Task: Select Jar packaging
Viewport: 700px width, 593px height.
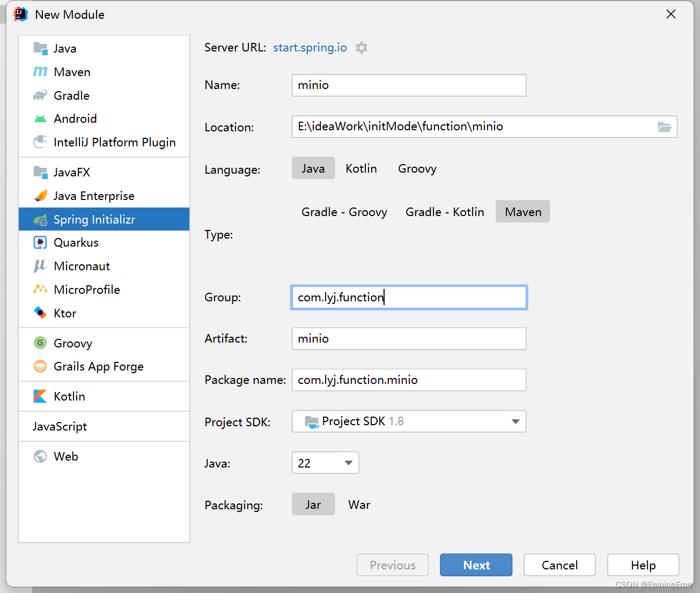Action: point(313,505)
